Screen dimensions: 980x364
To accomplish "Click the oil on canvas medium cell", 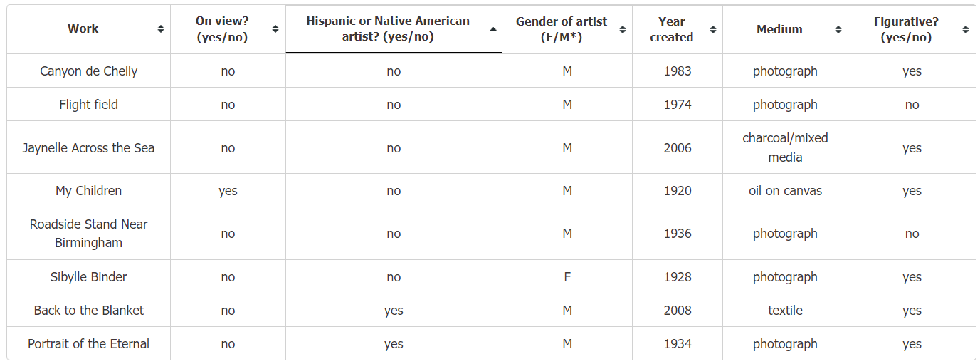I will (785, 191).
